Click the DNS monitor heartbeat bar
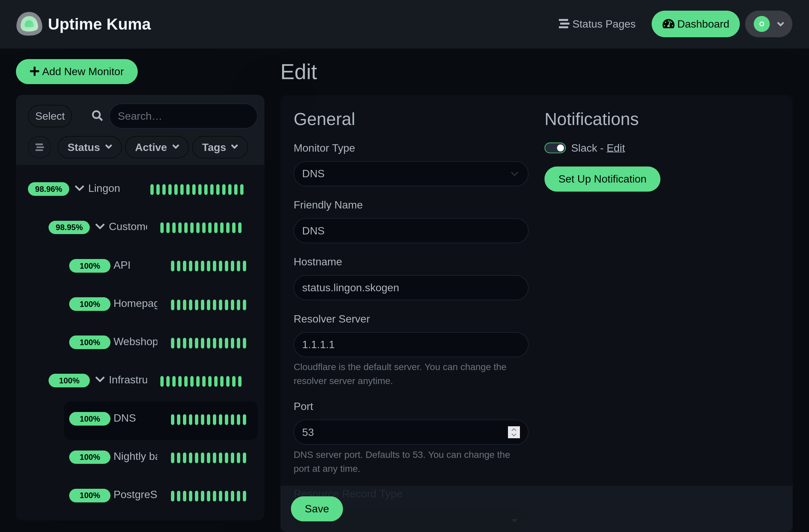The width and height of the screenshot is (809, 532). (208, 420)
